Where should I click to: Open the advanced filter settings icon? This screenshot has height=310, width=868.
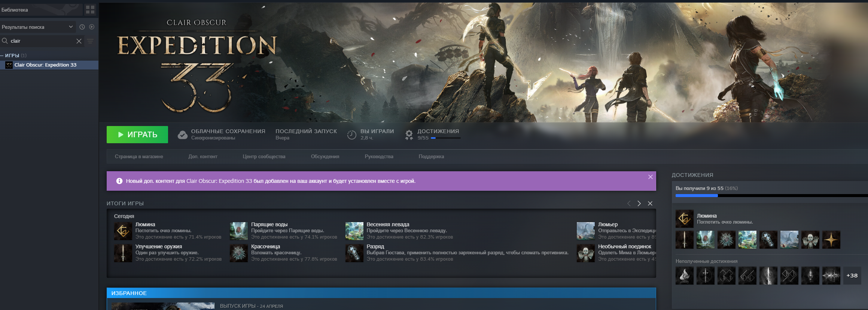click(x=90, y=41)
